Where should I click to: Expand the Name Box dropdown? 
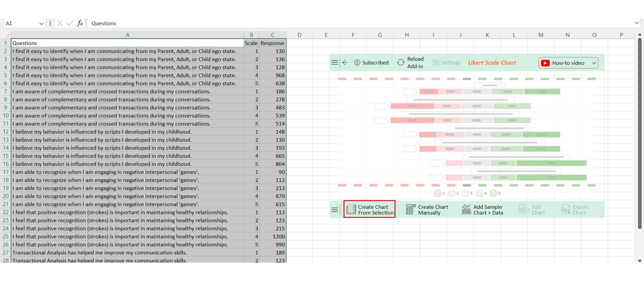41,24
